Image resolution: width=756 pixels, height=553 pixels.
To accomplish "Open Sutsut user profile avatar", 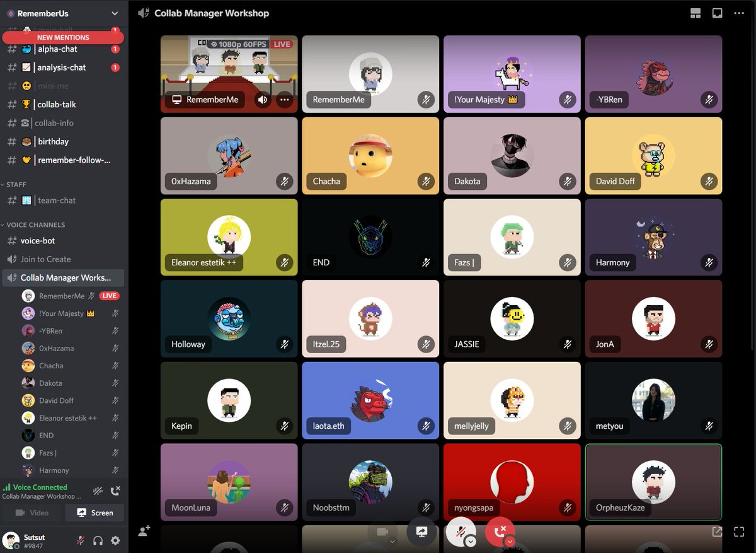I will pos(10,540).
